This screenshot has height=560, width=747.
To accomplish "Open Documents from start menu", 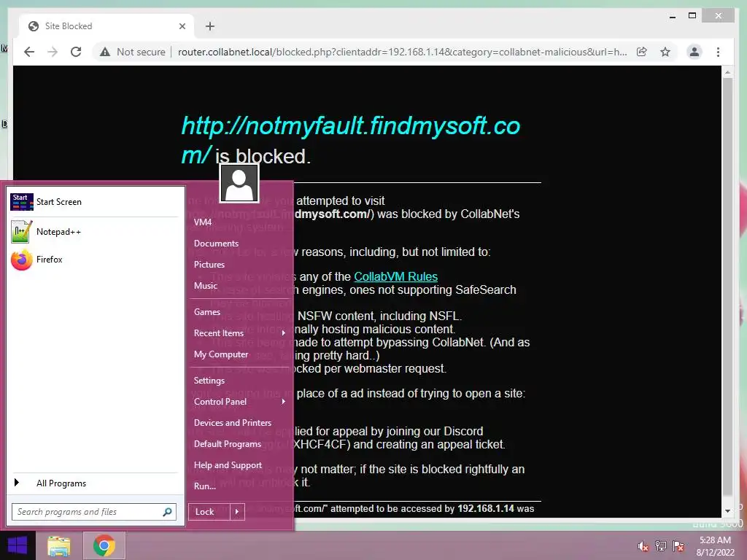I will [x=216, y=244].
